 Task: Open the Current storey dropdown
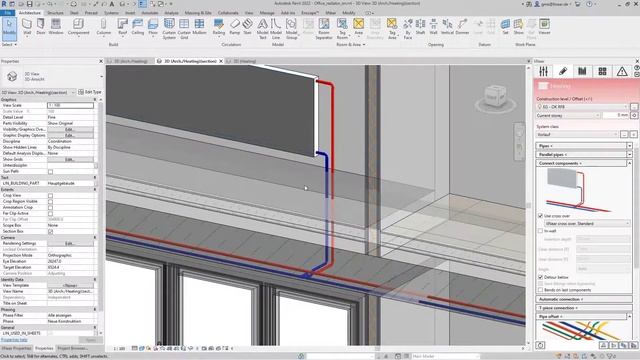click(x=568, y=116)
